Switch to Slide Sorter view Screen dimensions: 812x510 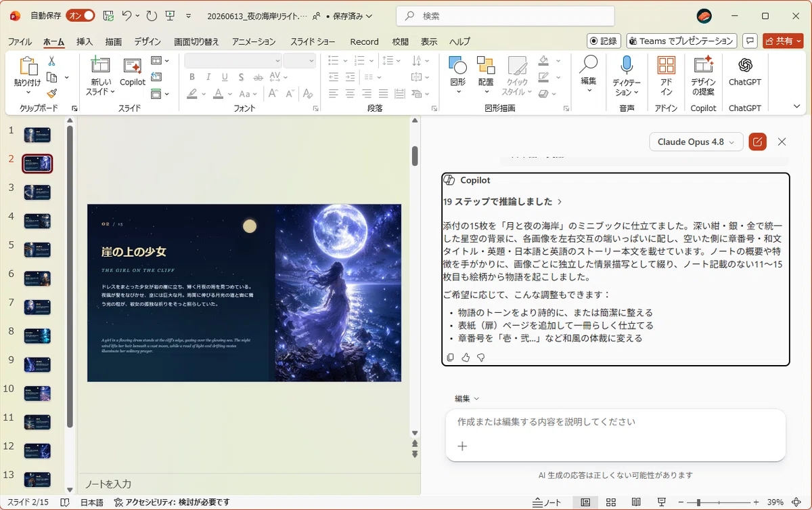click(611, 503)
